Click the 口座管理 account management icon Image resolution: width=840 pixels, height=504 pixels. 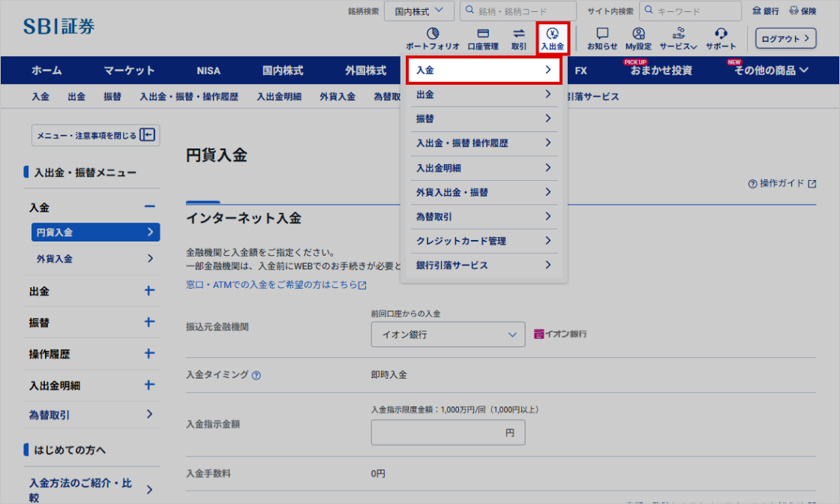point(483,34)
